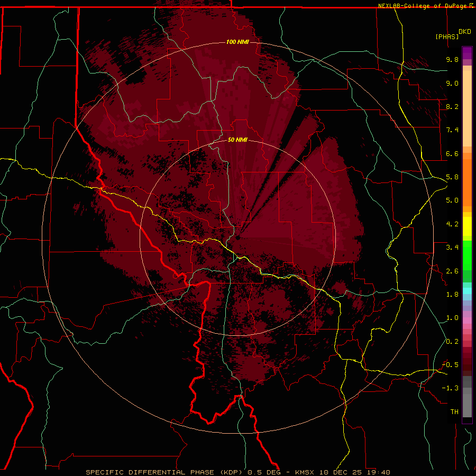Image resolution: width=476 pixels, height=476 pixels.
Task: Click the bright green segment of the color bar
Action: [467, 255]
